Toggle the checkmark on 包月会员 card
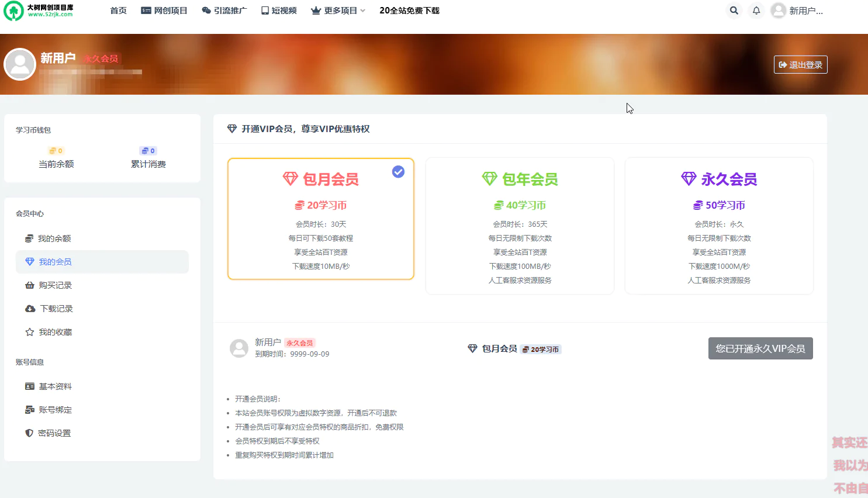The width and height of the screenshot is (868, 498). (398, 171)
